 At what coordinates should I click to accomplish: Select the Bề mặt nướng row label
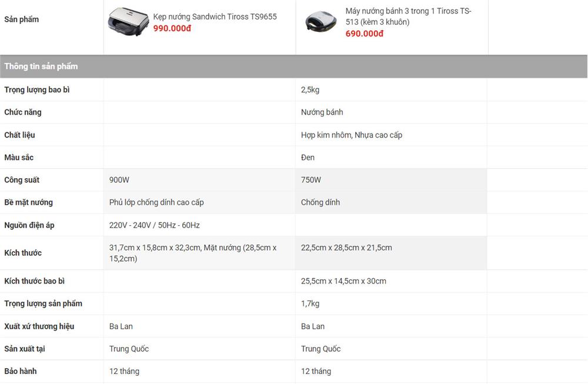coord(29,202)
